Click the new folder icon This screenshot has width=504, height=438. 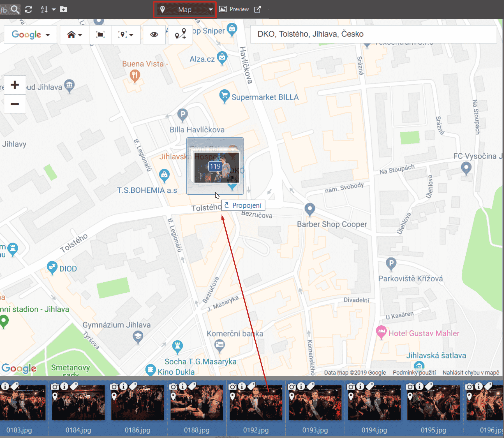tap(64, 10)
